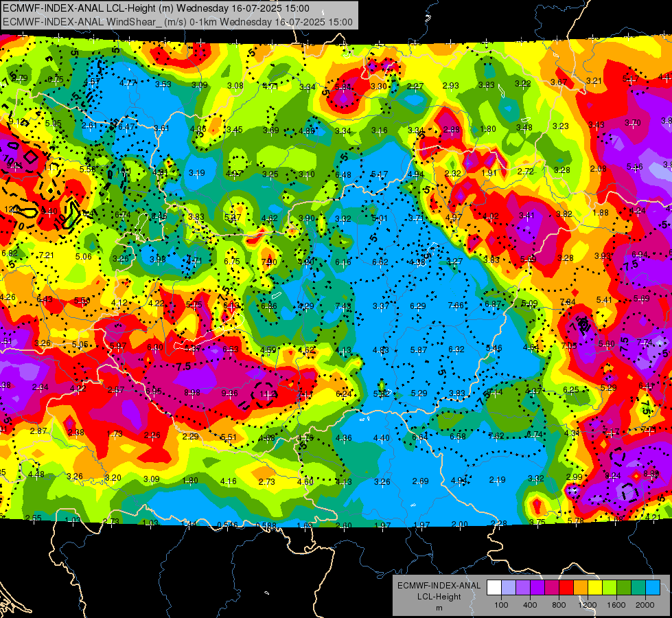
Task: Click the 2.69 wind shear value
Action: [x=420, y=481]
